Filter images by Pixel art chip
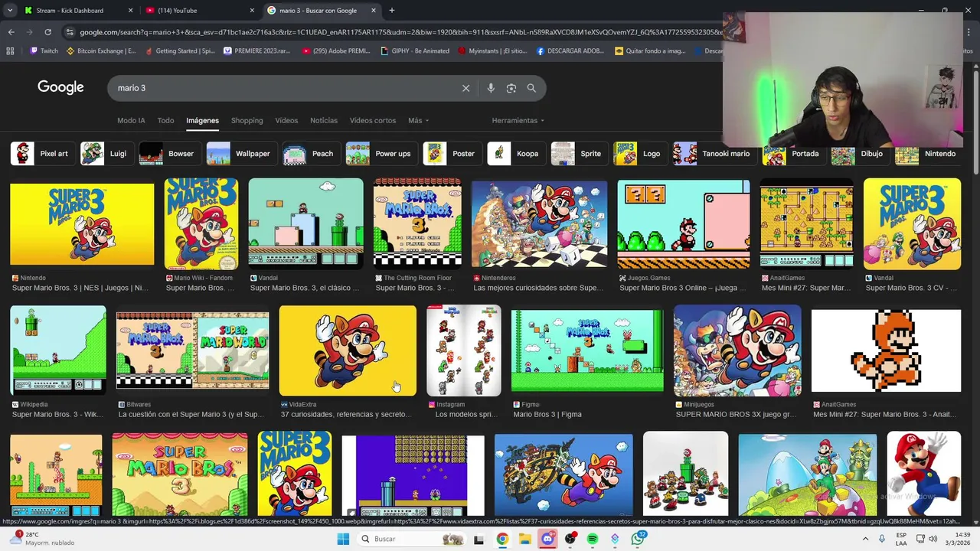 click(42, 153)
